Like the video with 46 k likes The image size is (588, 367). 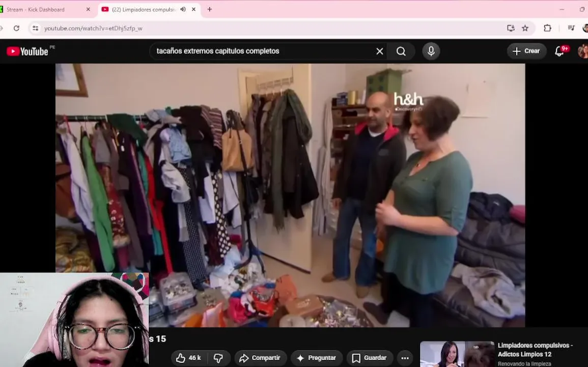coord(189,358)
